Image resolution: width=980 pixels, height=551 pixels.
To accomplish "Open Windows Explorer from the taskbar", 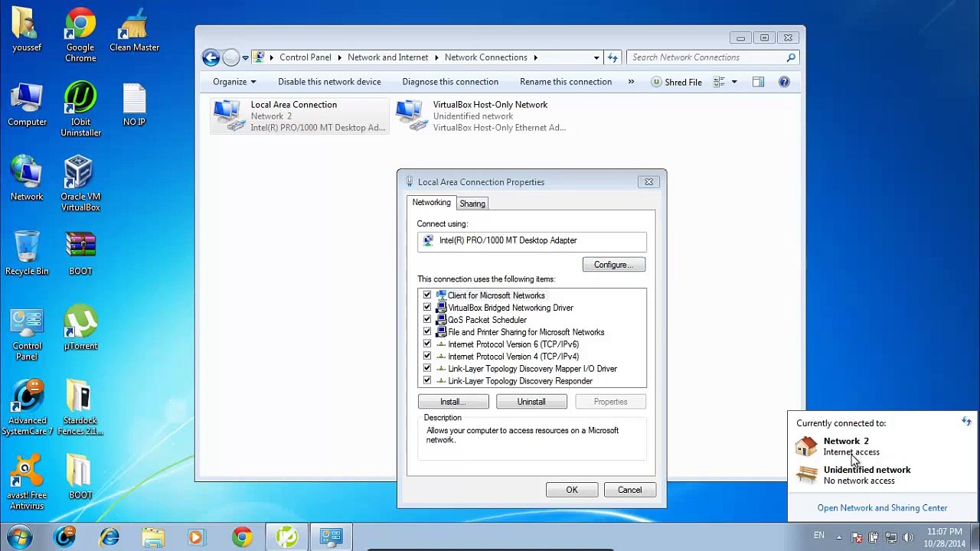I will 153,536.
